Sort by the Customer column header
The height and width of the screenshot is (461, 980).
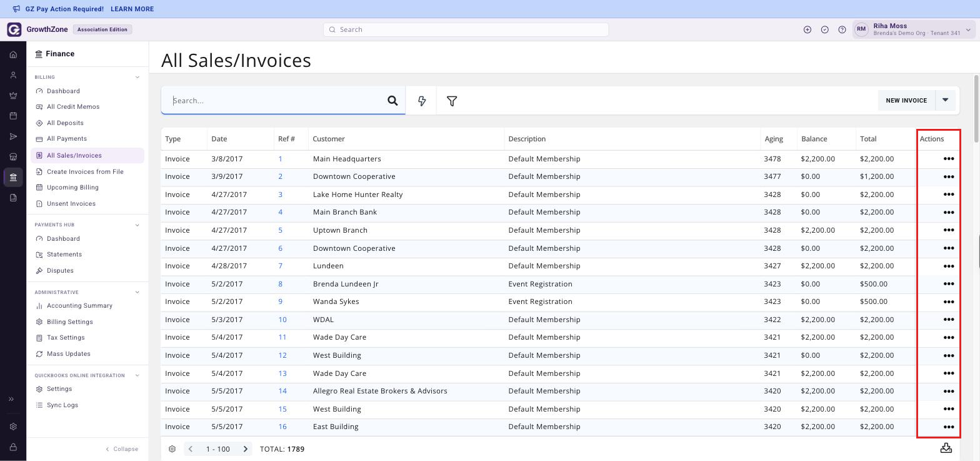[329, 139]
